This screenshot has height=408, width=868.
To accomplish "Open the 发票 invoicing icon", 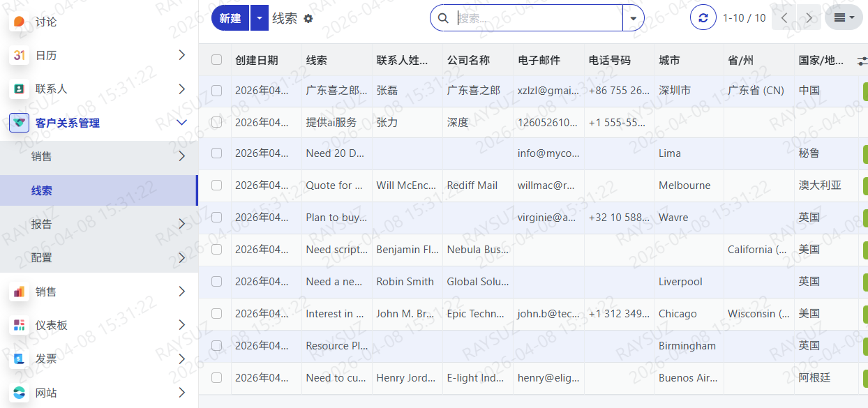I will tap(19, 358).
